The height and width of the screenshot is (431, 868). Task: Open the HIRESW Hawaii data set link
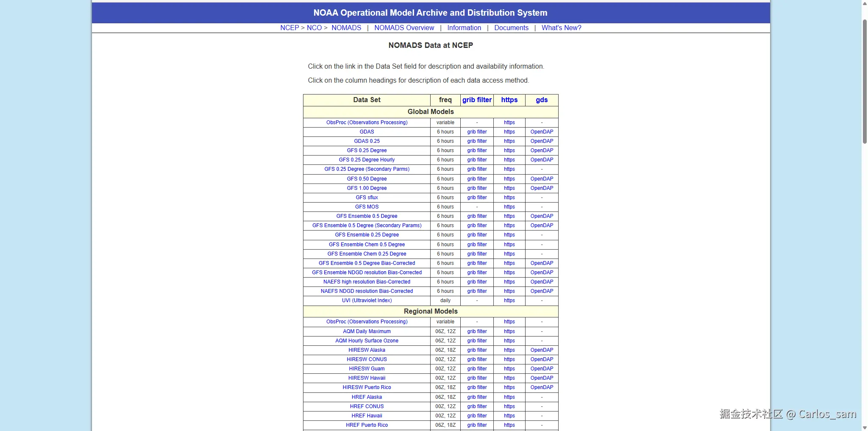(x=367, y=378)
